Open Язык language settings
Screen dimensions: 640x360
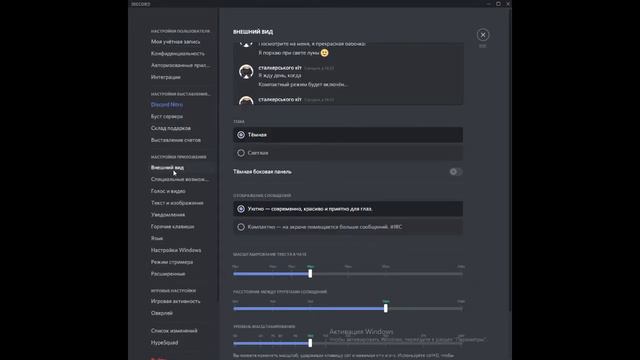pyautogui.click(x=157, y=238)
